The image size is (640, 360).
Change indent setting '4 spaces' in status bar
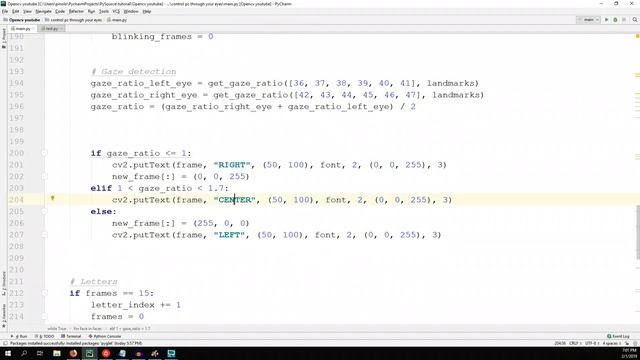pos(611,344)
